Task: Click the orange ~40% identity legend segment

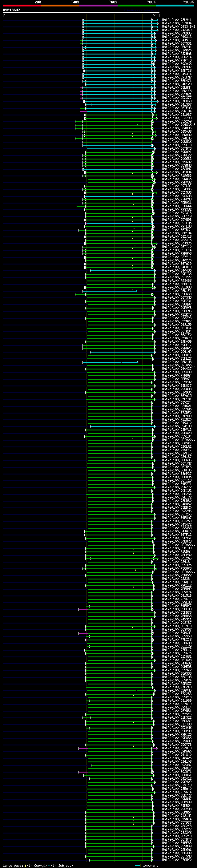Action: [x=60, y=6]
